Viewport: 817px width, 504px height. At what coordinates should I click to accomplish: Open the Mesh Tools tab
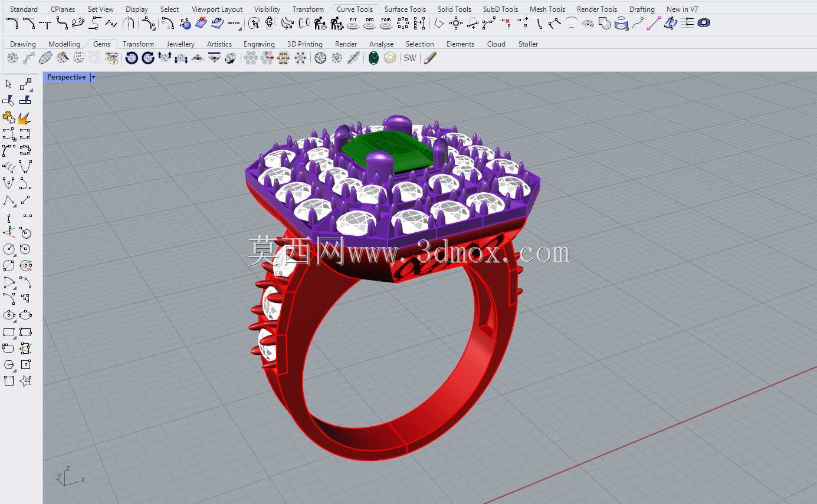tap(547, 9)
